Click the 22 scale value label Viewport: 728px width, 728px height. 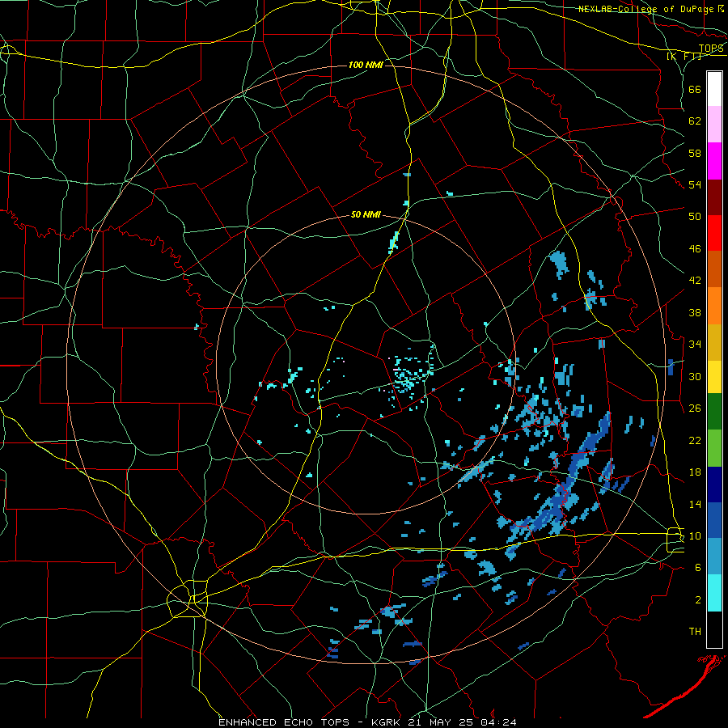click(x=695, y=440)
